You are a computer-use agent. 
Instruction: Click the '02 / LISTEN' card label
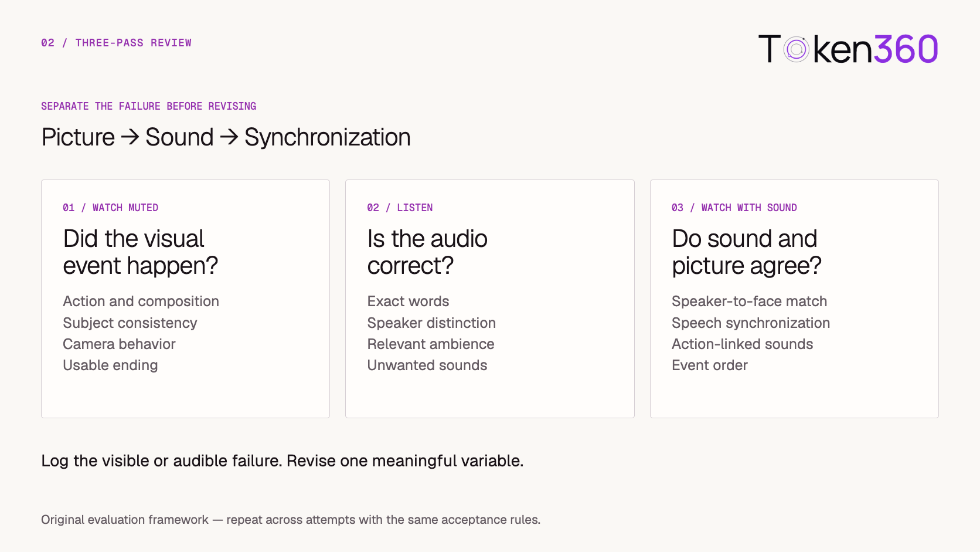click(x=400, y=208)
